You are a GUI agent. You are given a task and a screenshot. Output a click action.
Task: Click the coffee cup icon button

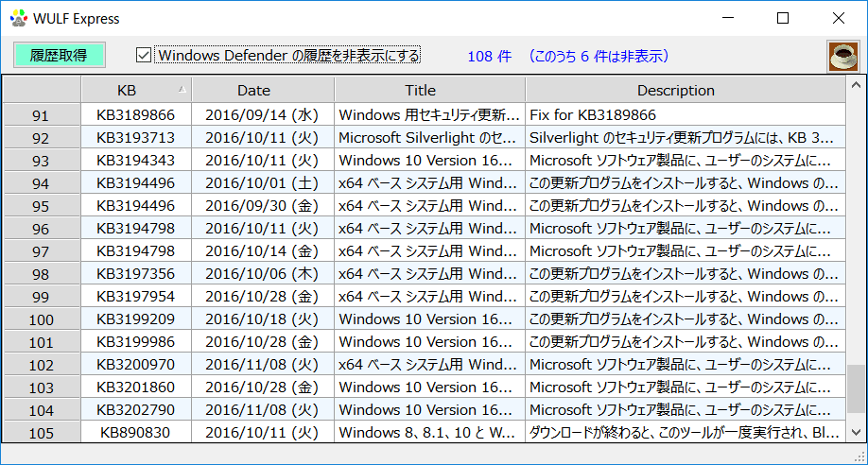[x=842, y=57]
